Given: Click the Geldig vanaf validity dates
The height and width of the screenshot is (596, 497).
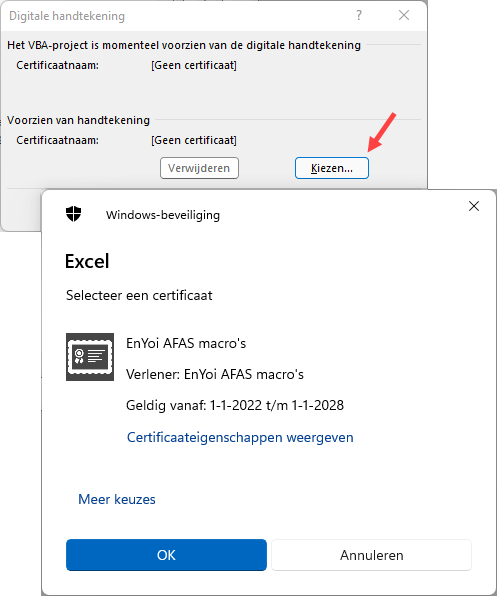Looking at the screenshot, I should 235,406.
